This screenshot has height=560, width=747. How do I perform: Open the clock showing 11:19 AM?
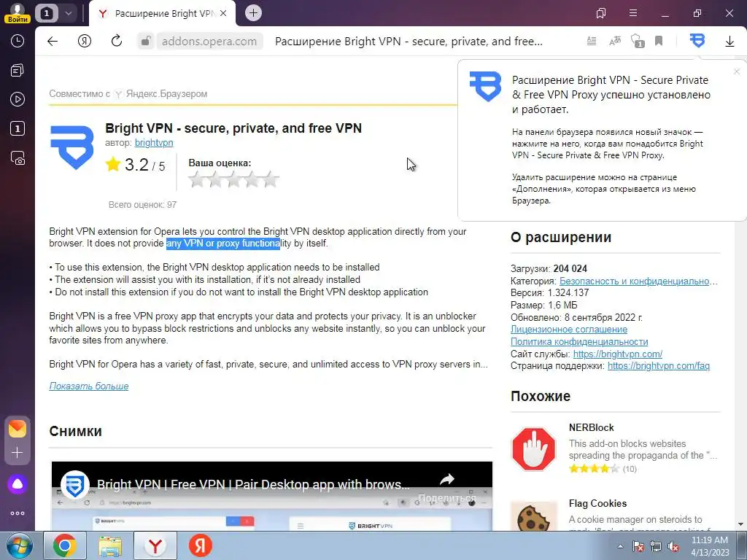(710, 546)
